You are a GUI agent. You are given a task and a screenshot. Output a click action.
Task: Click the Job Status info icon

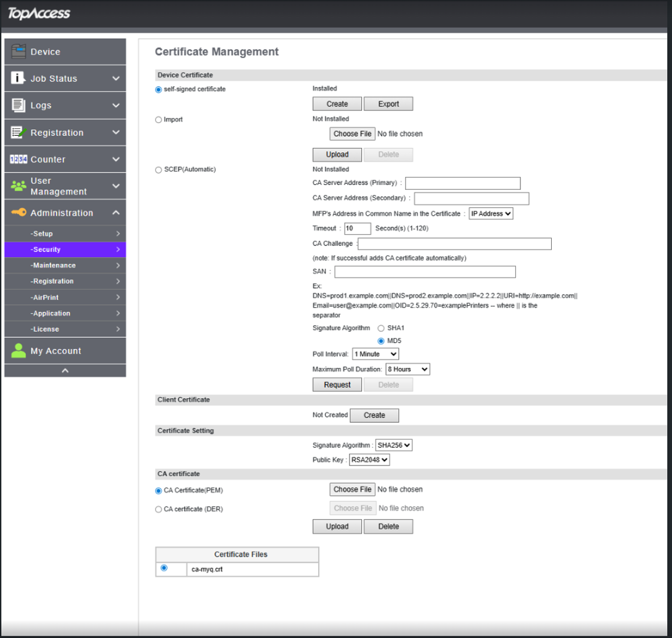pos(18,78)
